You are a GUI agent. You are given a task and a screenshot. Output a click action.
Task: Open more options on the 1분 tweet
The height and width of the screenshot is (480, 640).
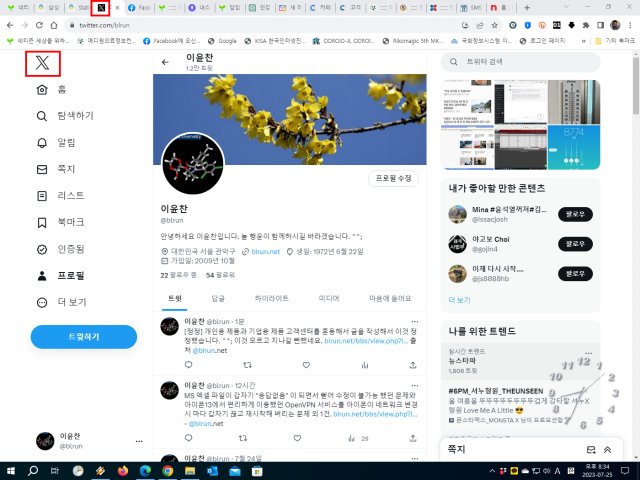click(415, 322)
